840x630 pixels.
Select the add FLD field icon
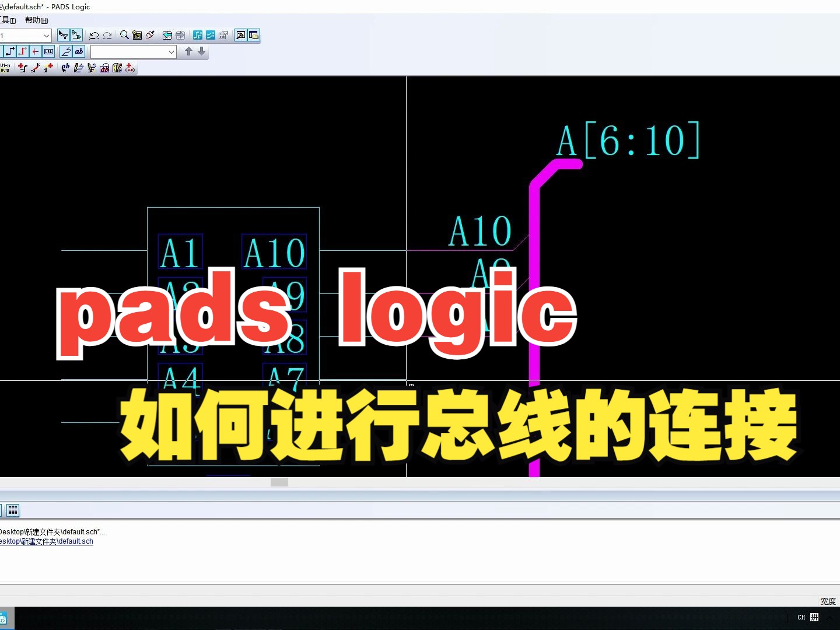click(x=130, y=68)
